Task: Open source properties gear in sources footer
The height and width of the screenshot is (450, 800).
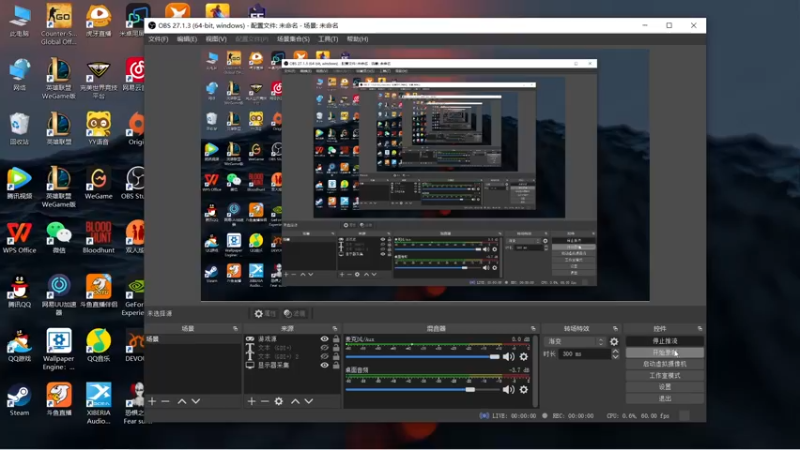Action: click(279, 402)
